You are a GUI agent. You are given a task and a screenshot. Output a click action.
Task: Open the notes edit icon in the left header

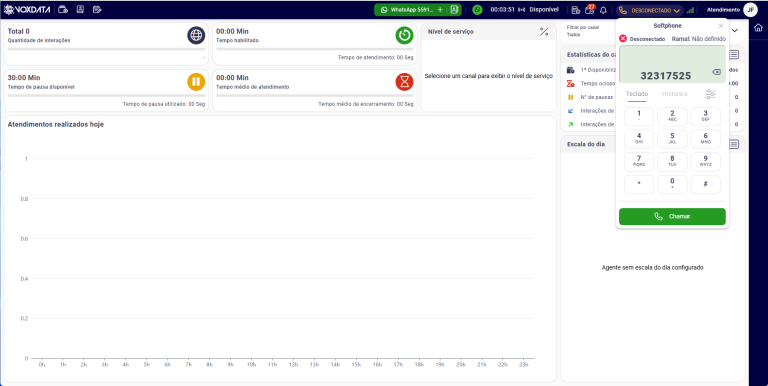[x=96, y=9]
